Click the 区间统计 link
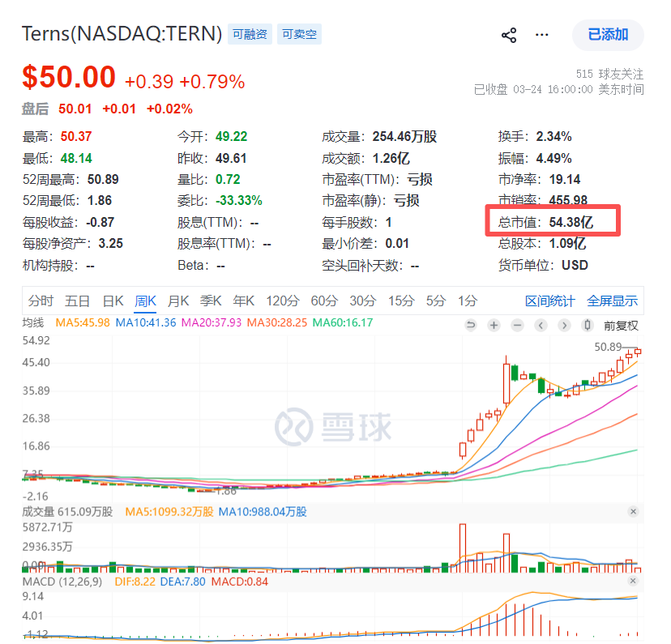This screenshot has width=671, height=644. click(549, 301)
